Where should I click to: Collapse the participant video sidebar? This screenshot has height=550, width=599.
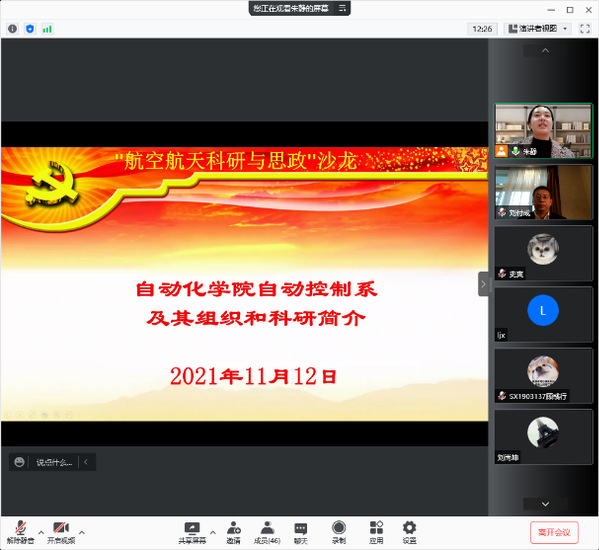click(x=483, y=284)
